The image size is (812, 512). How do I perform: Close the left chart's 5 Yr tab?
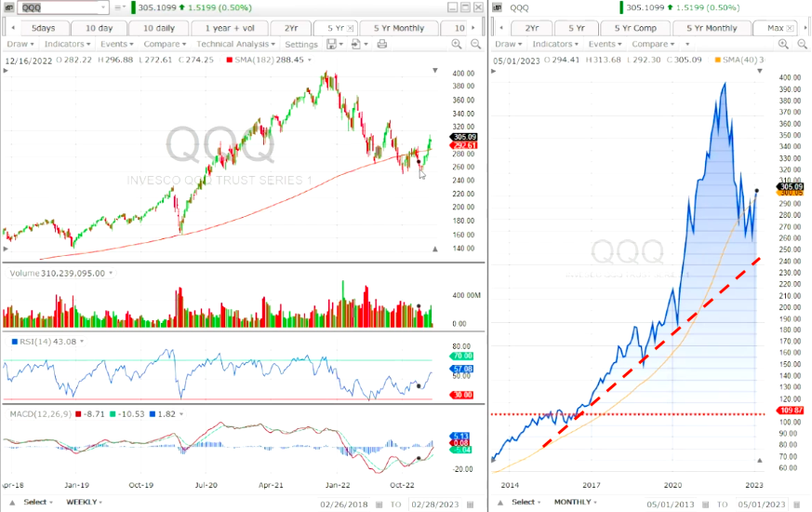tap(350, 28)
